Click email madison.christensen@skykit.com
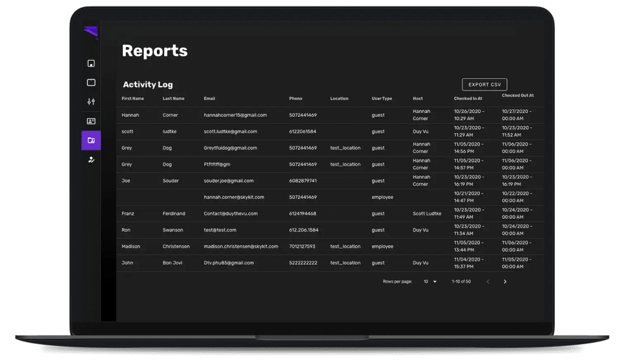The width and height of the screenshot is (620, 364). [x=241, y=247]
